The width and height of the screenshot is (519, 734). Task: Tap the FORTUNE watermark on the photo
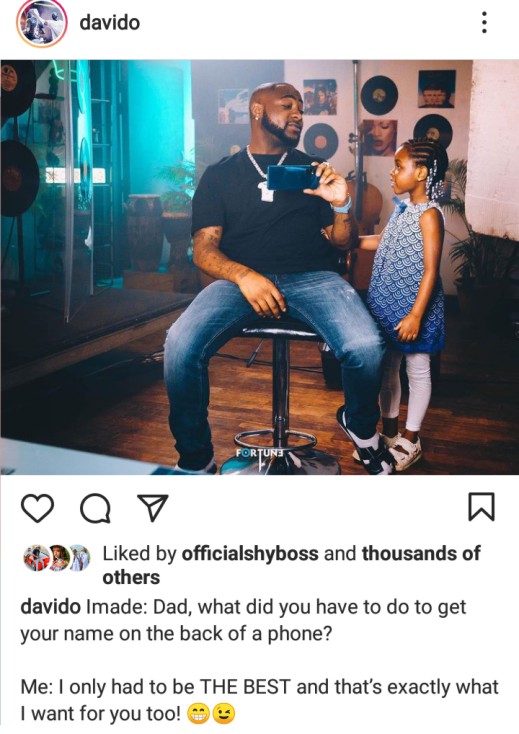coord(260,454)
